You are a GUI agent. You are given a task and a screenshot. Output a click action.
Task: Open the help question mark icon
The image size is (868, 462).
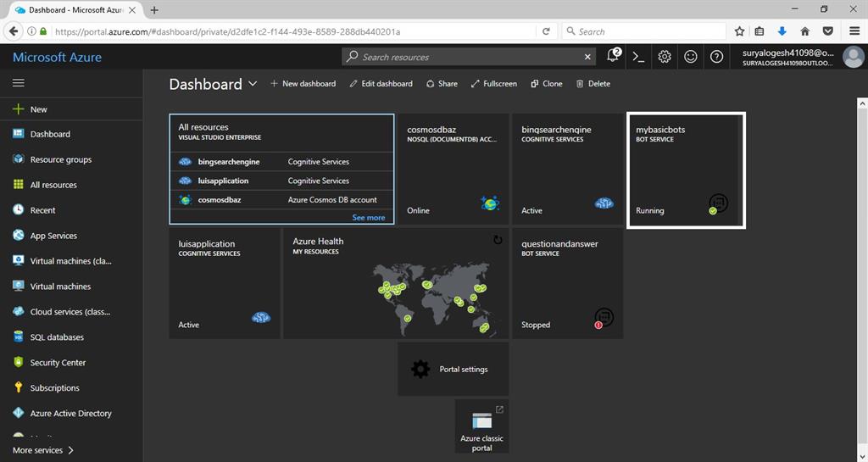coord(717,57)
